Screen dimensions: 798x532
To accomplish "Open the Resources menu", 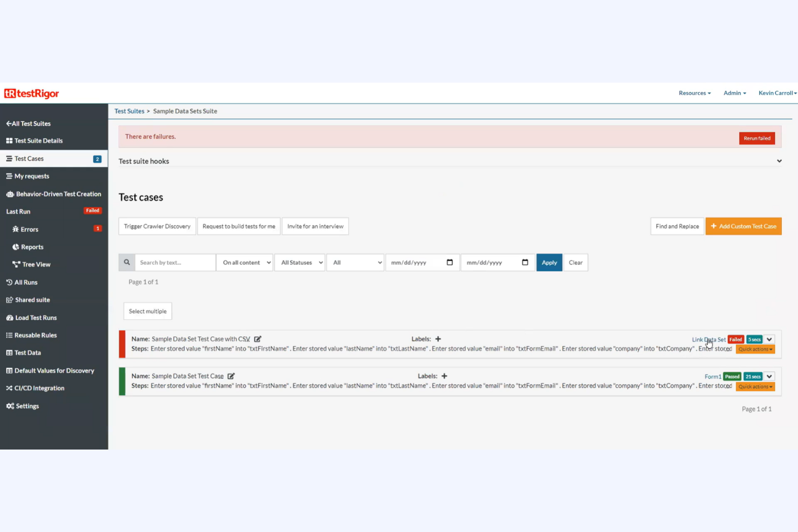I will click(694, 93).
